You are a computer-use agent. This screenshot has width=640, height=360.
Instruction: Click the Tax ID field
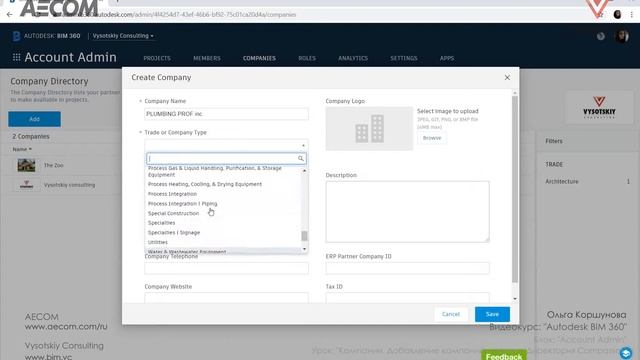407,298
